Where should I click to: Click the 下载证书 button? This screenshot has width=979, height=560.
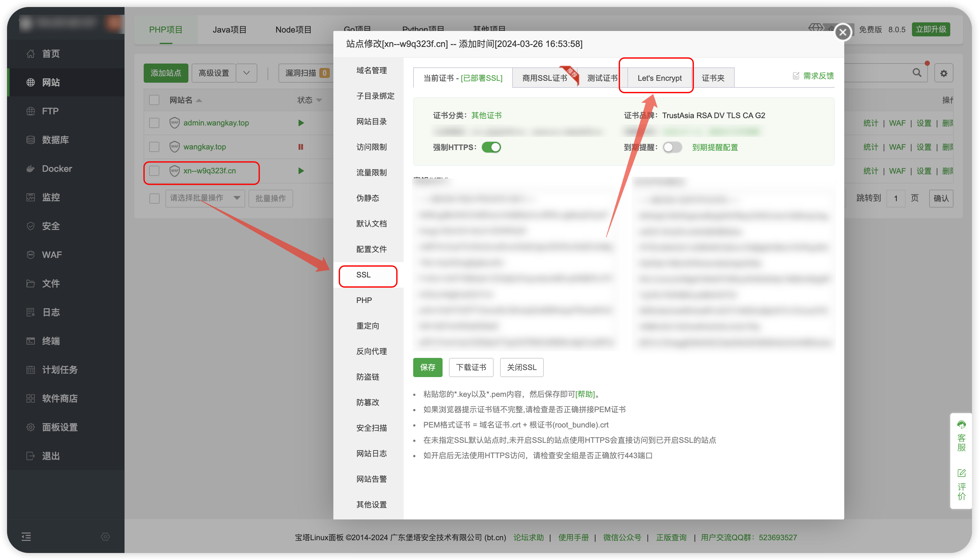pos(471,367)
